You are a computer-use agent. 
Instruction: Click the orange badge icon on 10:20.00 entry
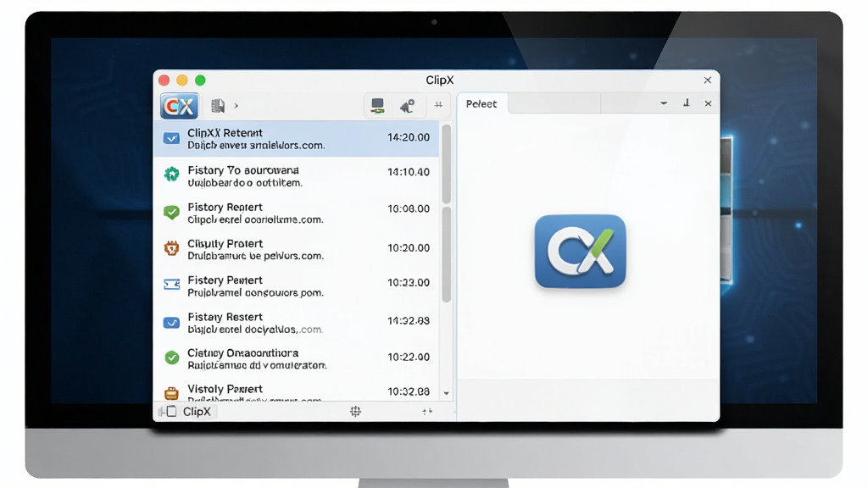(171, 248)
